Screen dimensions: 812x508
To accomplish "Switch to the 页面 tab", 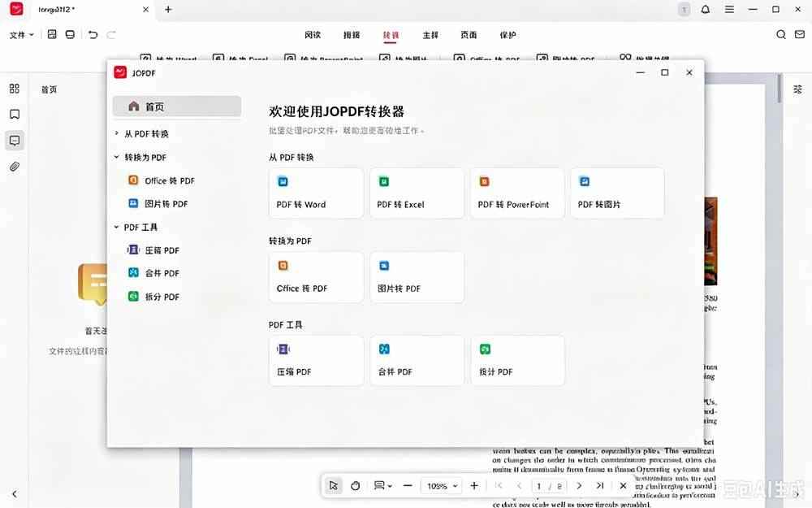I will click(x=469, y=35).
